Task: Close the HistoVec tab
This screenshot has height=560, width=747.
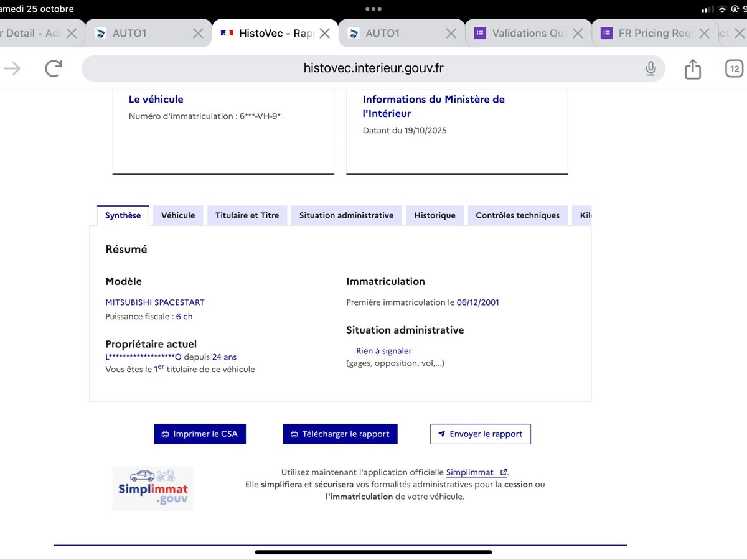Action: (x=324, y=34)
